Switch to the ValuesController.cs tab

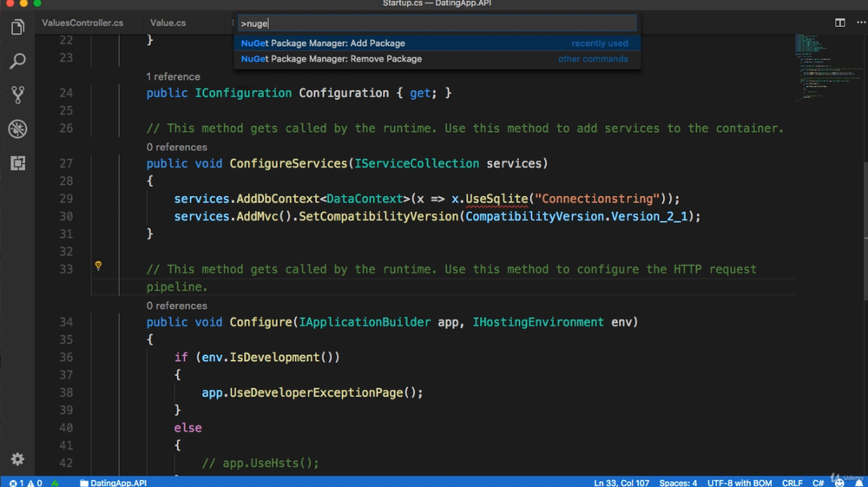pos(82,23)
